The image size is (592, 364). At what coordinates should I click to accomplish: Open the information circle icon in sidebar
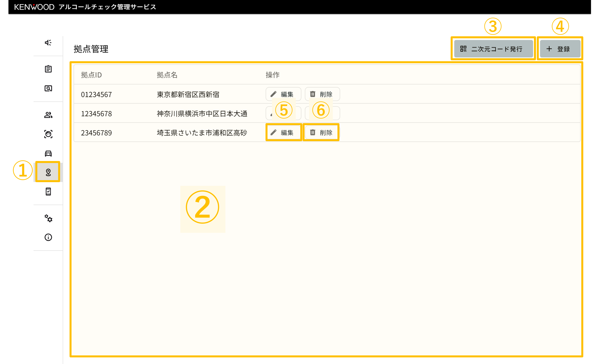pos(48,237)
